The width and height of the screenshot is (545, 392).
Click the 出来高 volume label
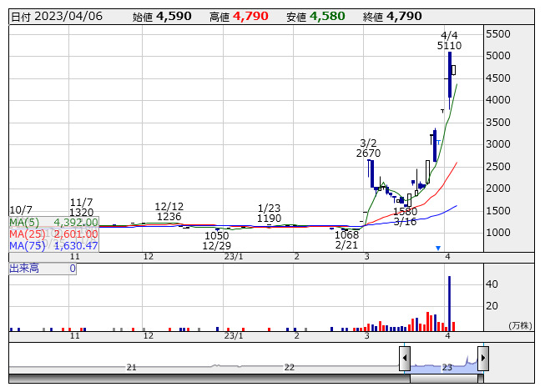click(x=24, y=269)
